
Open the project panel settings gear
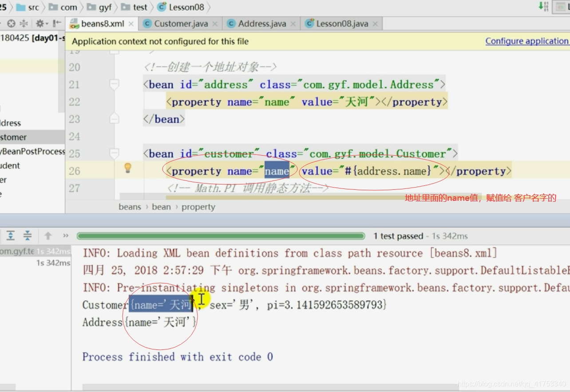[41, 24]
